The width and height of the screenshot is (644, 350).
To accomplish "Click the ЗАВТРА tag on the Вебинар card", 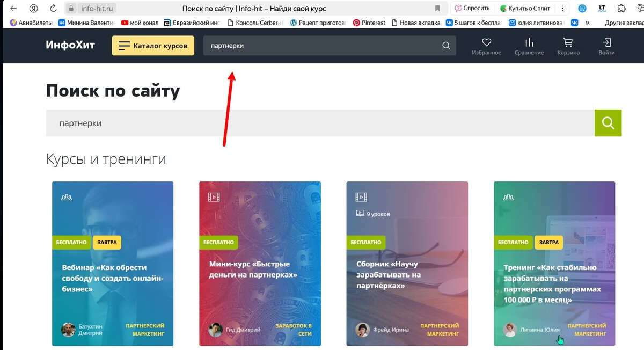I will click(107, 242).
